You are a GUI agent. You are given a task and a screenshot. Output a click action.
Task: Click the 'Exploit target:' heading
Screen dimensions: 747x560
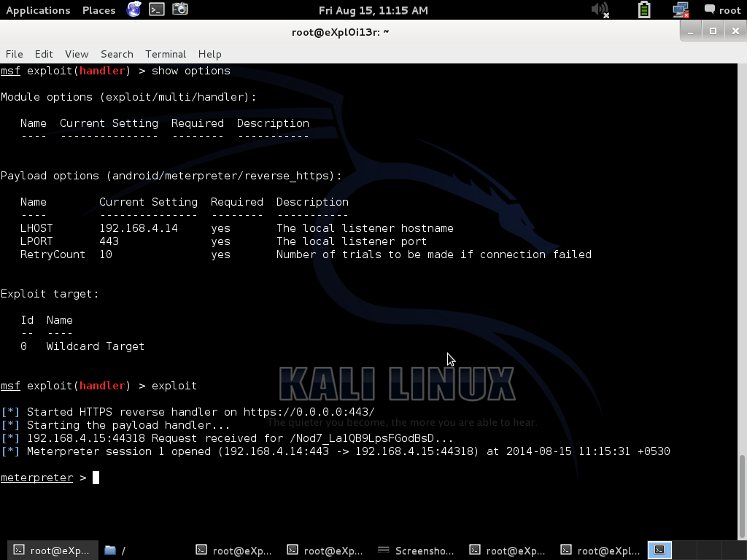(x=50, y=294)
